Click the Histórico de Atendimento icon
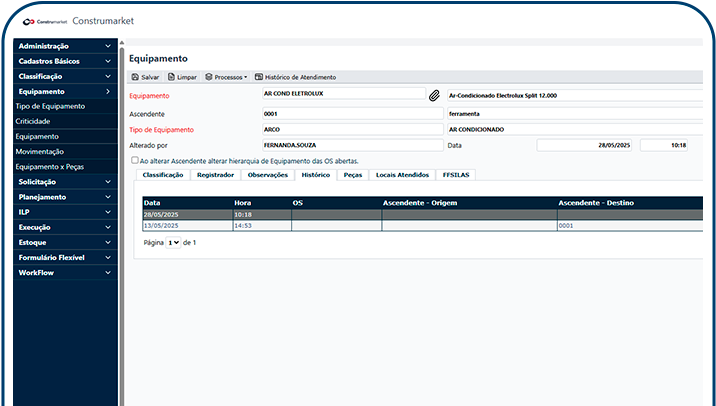This screenshot has width=716, height=406. (259, 77)
